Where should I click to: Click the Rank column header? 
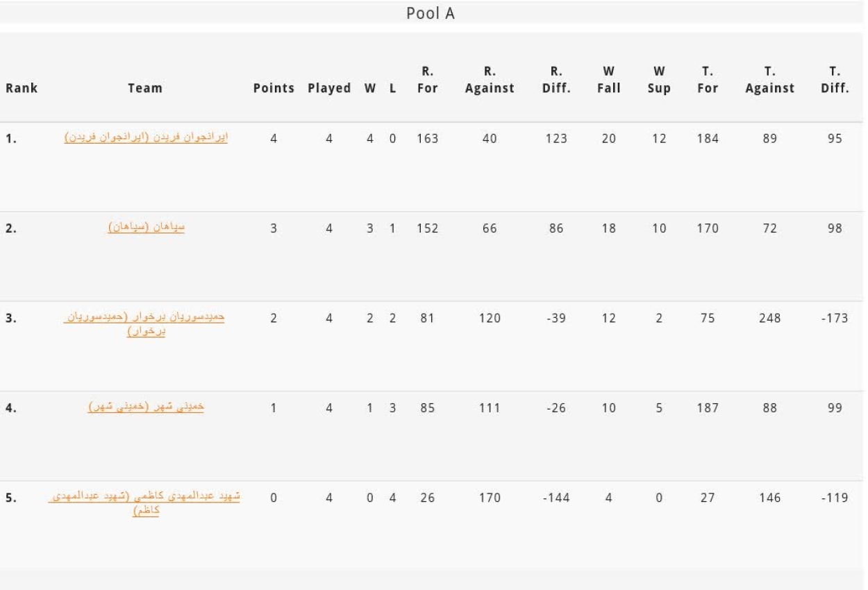pos(22,88)
